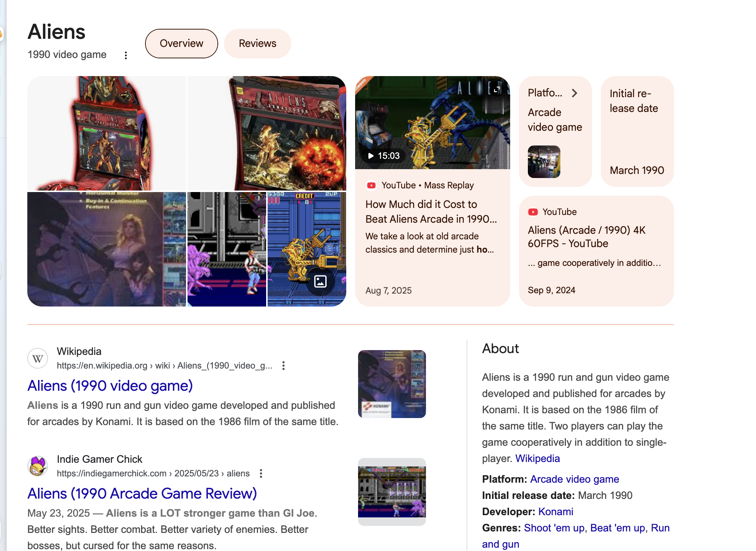Play the 15:03 Mass Replay video

coord(384,156)
